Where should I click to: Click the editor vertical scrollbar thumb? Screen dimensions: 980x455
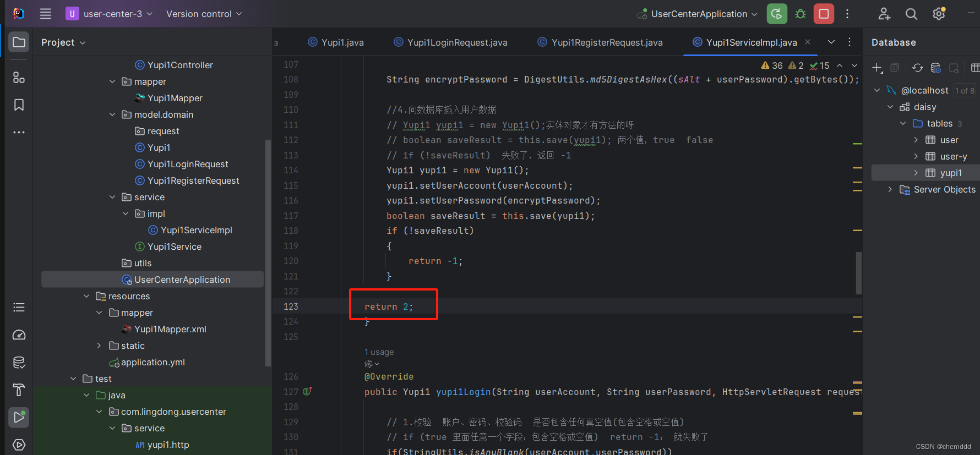(859, 273)
